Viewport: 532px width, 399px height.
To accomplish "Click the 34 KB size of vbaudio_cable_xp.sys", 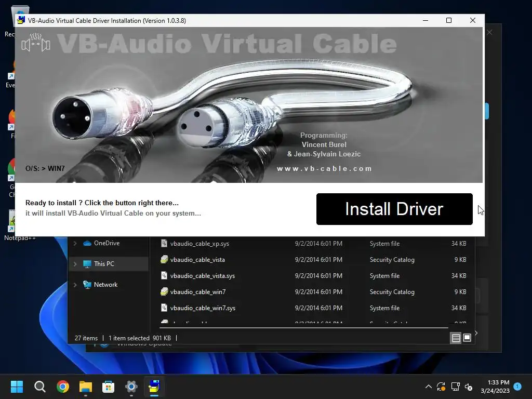I will click(459, 244).
